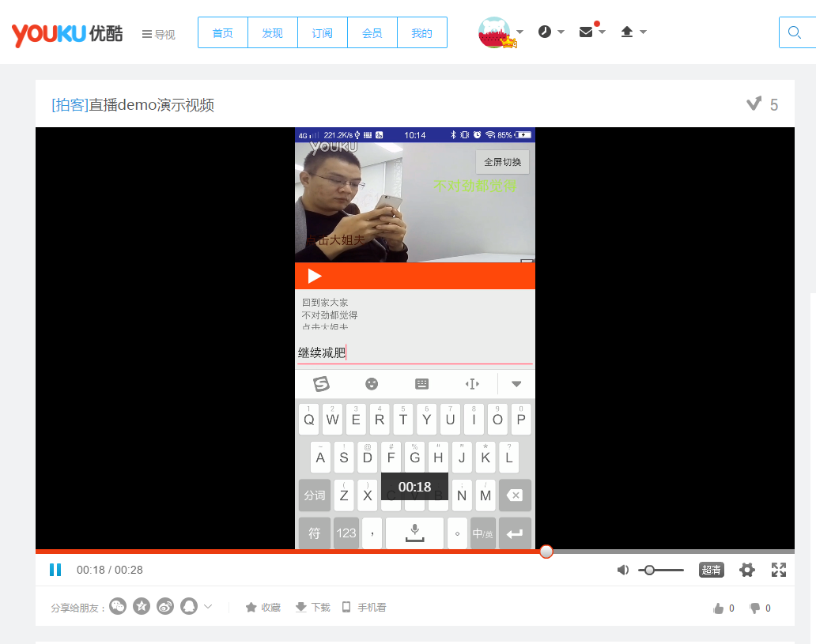The width and height of the screenshot is (816, 644).
Task: Click the upload arrow icon
Action: pyautogui.click(x=627, y=32)
